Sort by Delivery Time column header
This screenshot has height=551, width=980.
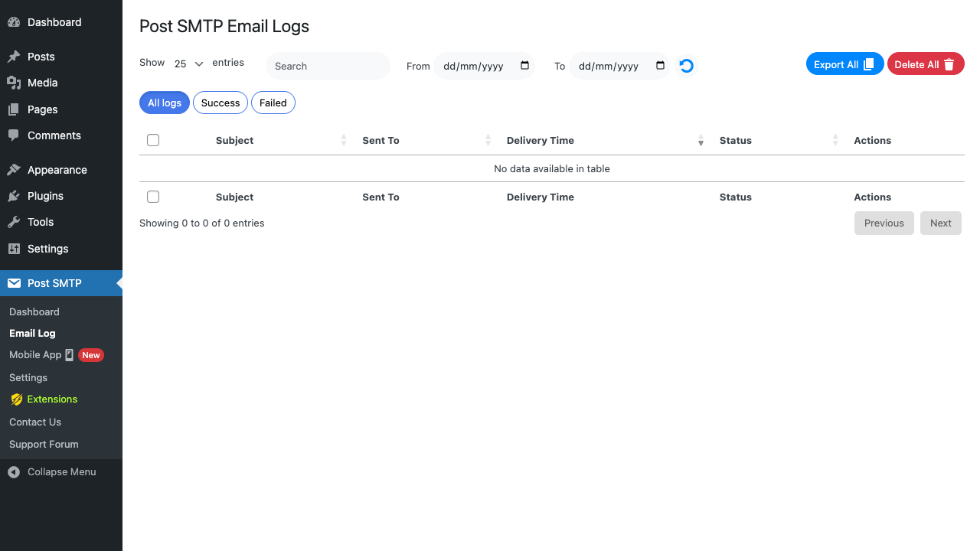(605, 140)
